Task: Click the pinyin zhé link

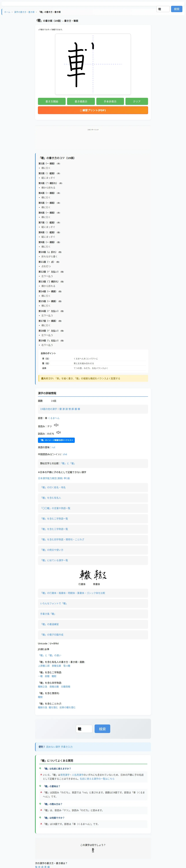Action: pyautogui.click(x=65, y=454)
